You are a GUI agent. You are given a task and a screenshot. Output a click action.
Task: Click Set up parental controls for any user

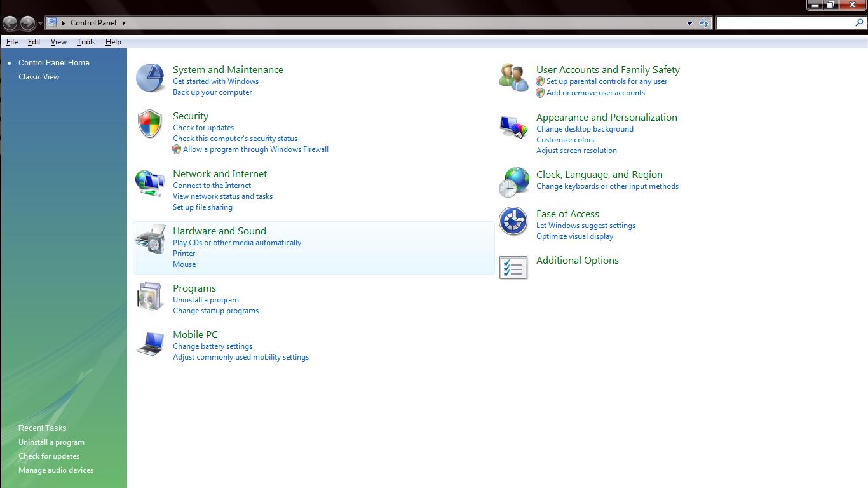607,81
